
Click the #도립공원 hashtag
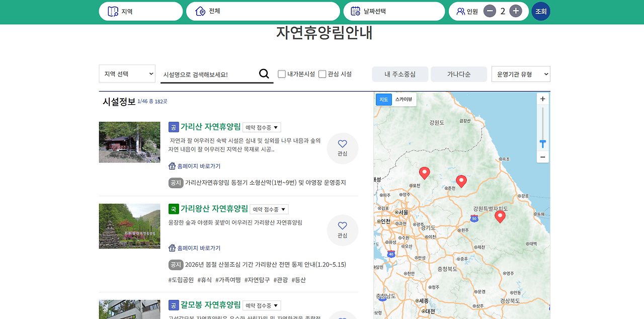tap(181, 280)
